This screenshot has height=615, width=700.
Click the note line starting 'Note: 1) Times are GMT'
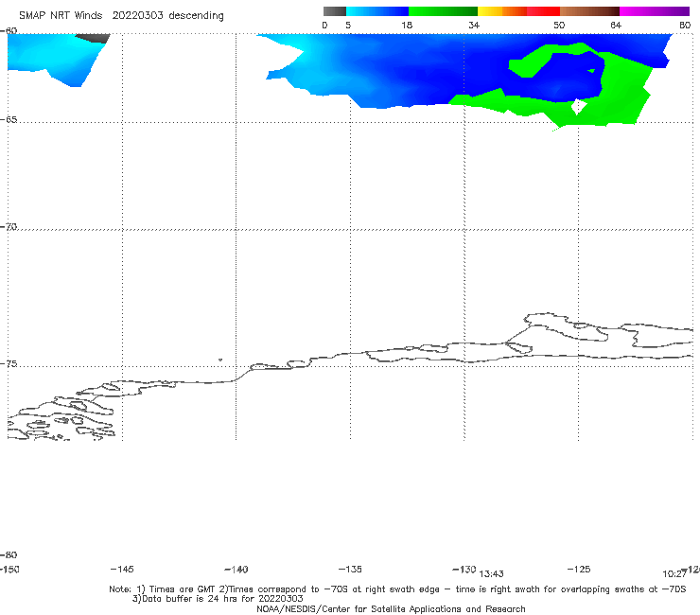(397, 589)
